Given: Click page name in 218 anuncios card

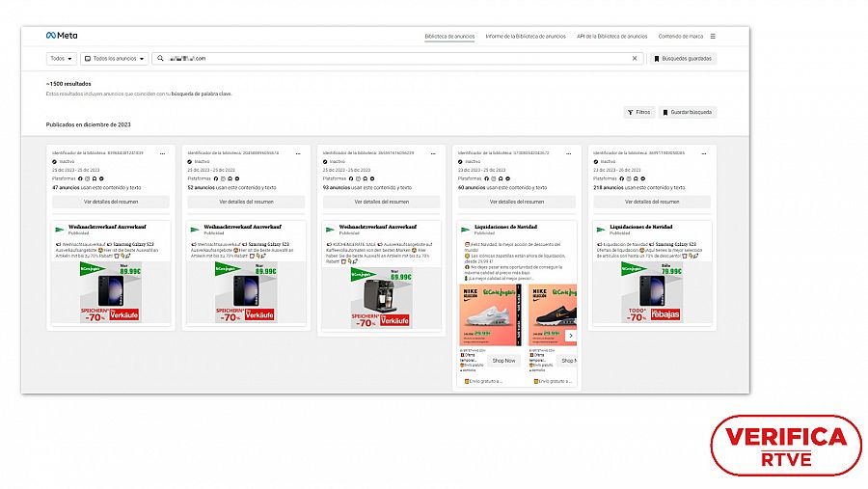Looking at the screenshot, I should point(641,227).
